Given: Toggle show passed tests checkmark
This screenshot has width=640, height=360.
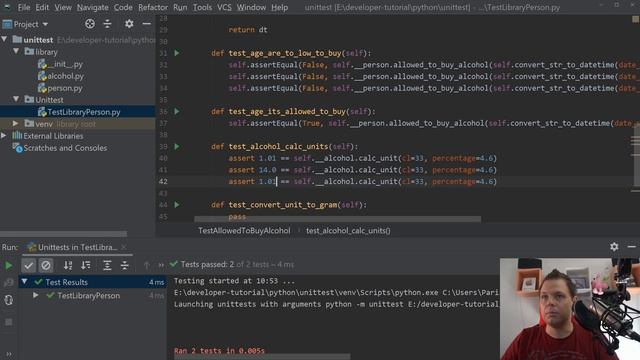Looking at the screenshot, I should tap(29, 266).
